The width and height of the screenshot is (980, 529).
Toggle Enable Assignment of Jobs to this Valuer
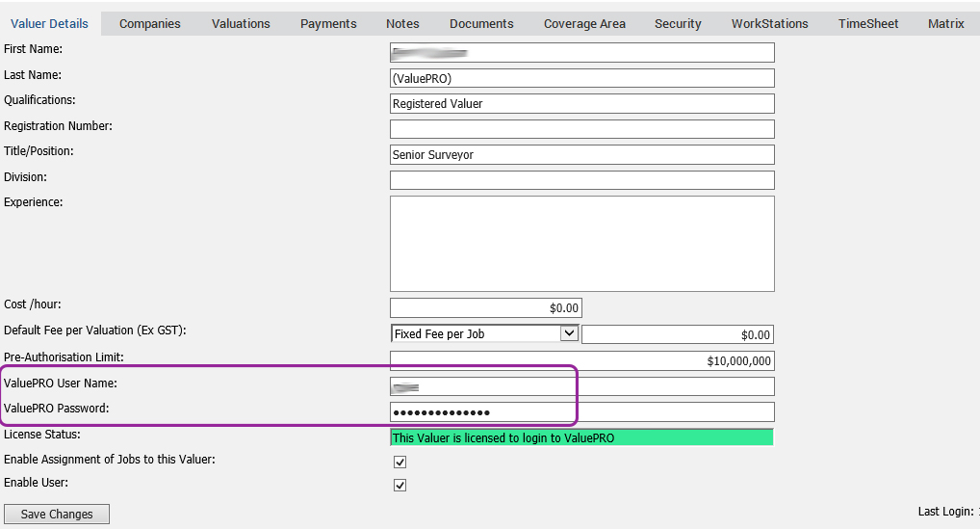pos(400,463)
